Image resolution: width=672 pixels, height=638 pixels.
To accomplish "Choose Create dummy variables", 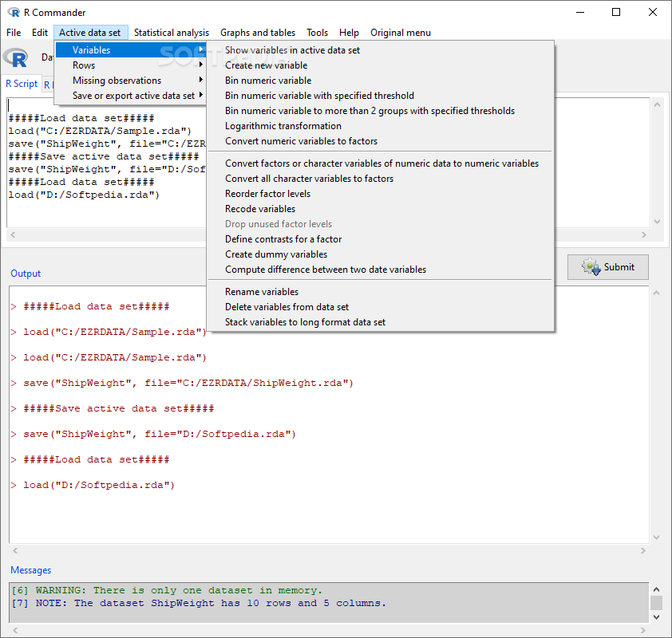I will 381,254.
